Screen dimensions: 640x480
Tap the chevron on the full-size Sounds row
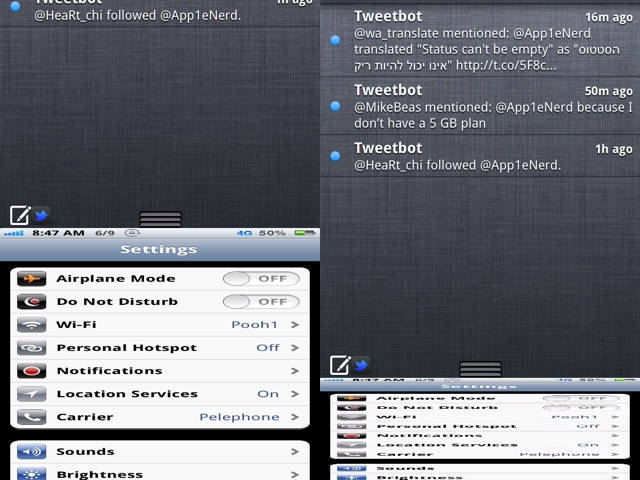[295, 452]
